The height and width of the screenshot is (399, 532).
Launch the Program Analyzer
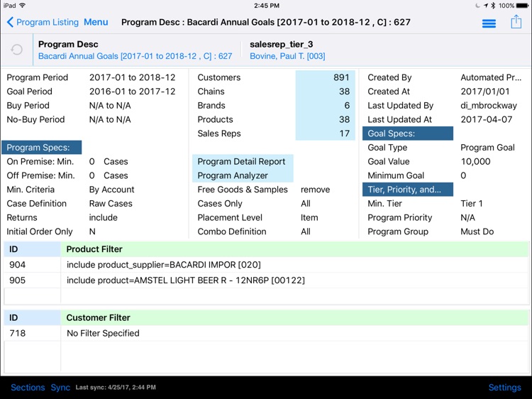(233, 175)
